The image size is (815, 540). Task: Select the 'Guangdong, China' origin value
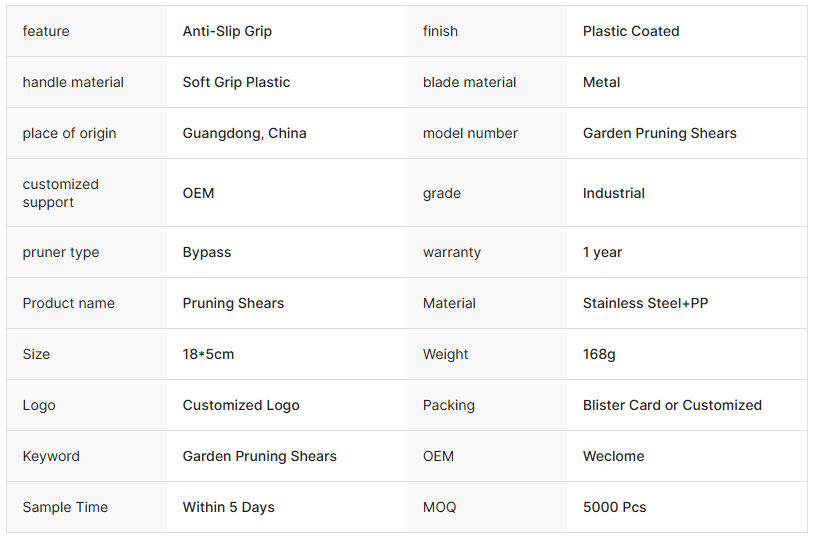coord(244,133)
